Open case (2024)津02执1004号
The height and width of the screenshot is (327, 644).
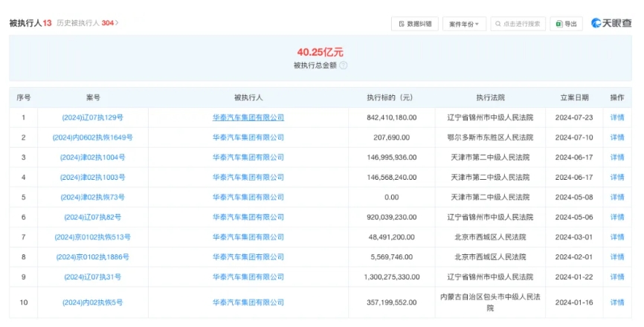[92, 157]
